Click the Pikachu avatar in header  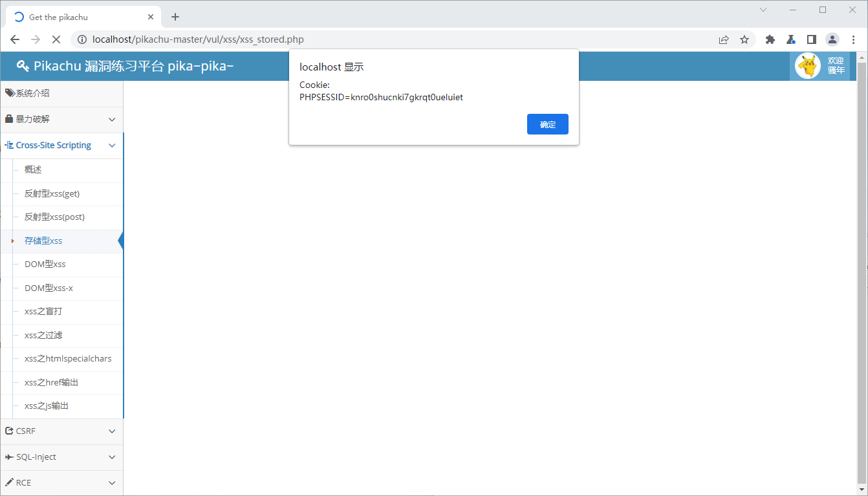coord(807,66)
